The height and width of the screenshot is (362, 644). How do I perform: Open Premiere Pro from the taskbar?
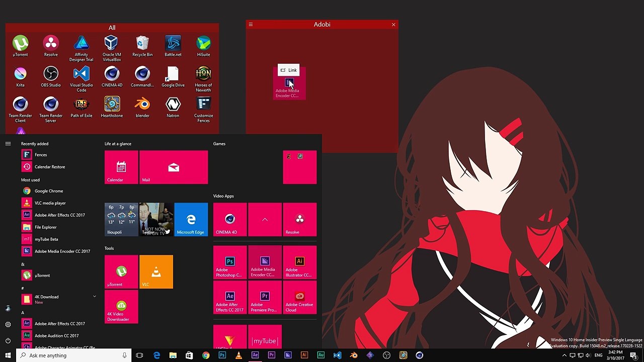pyautogui.click(x=271, y=355)
